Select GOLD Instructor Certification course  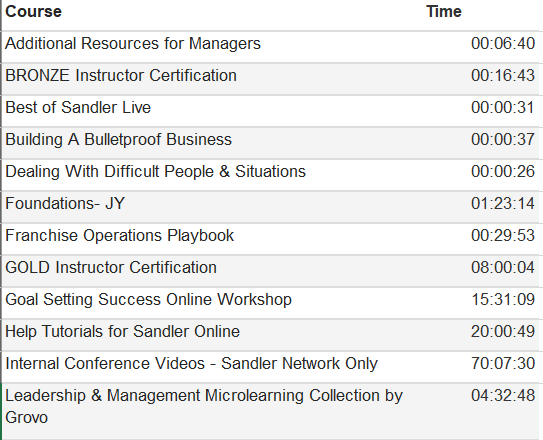tap(111, 267)
